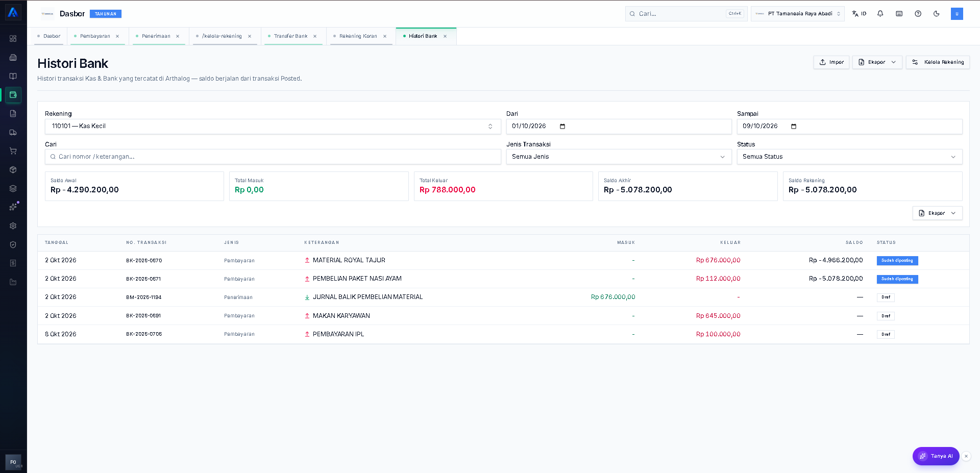This screenshot has height=473, width=980.
Task: Switch to the Pembayaran tab
Action: click(x=95, y=36)
